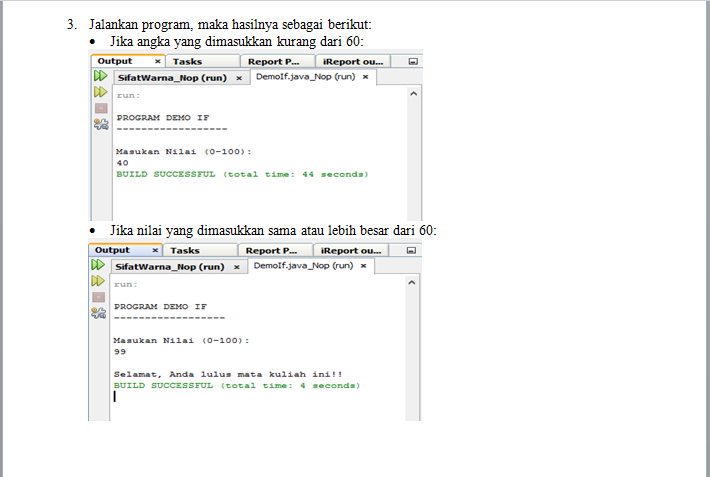The height and width of the screenshot is (477, 710).
Task: Minimize lower Output panel window group
Action: [x=411, y=251]
